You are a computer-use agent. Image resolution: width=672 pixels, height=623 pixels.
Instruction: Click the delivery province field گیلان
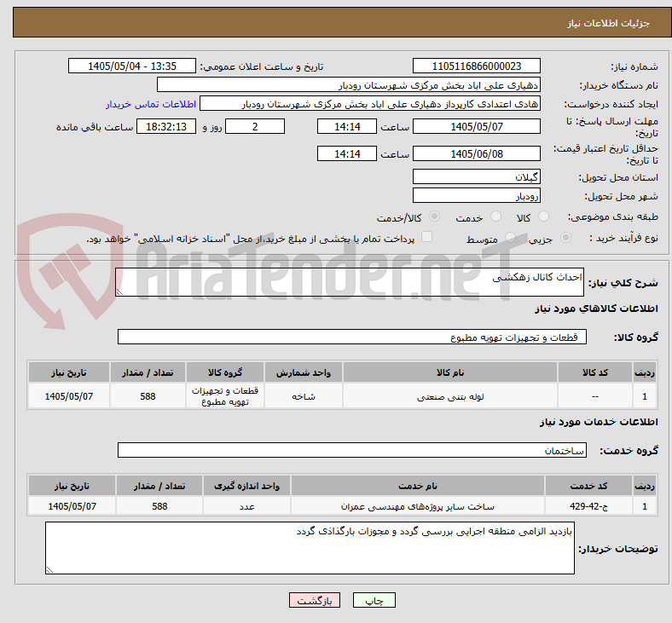tap(477, 176)
